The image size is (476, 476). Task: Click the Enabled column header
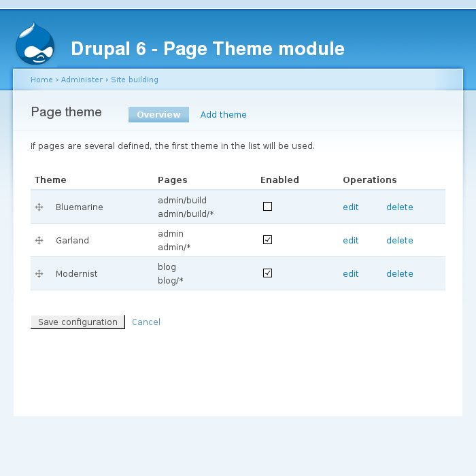coord(279,180)
